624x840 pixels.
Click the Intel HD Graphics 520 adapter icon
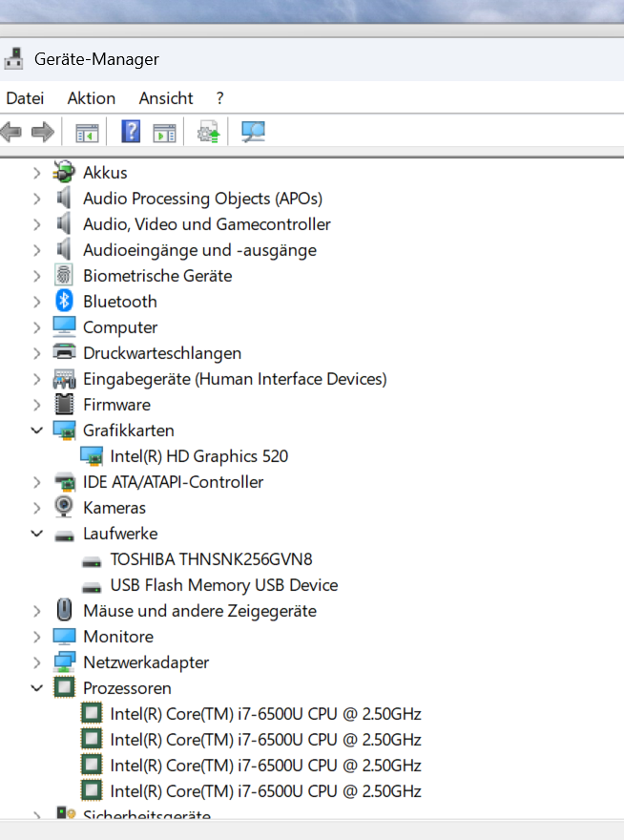click(91, 456)
